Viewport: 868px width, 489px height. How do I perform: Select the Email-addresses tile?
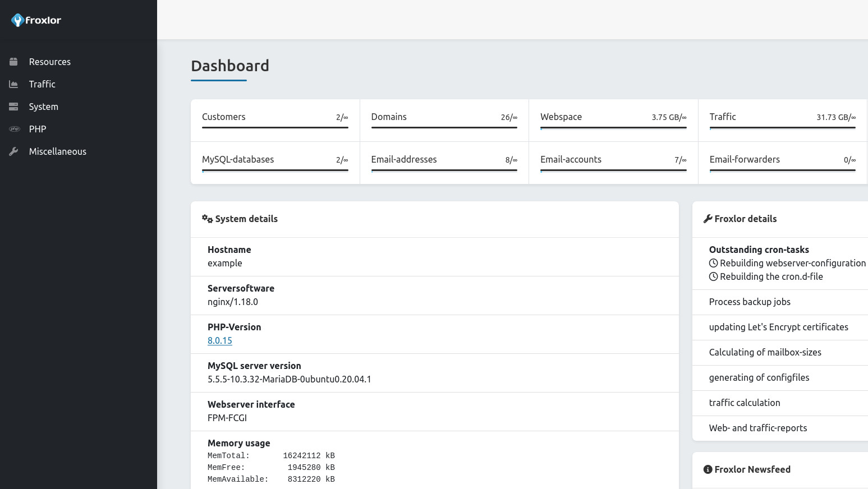(444, 163)
